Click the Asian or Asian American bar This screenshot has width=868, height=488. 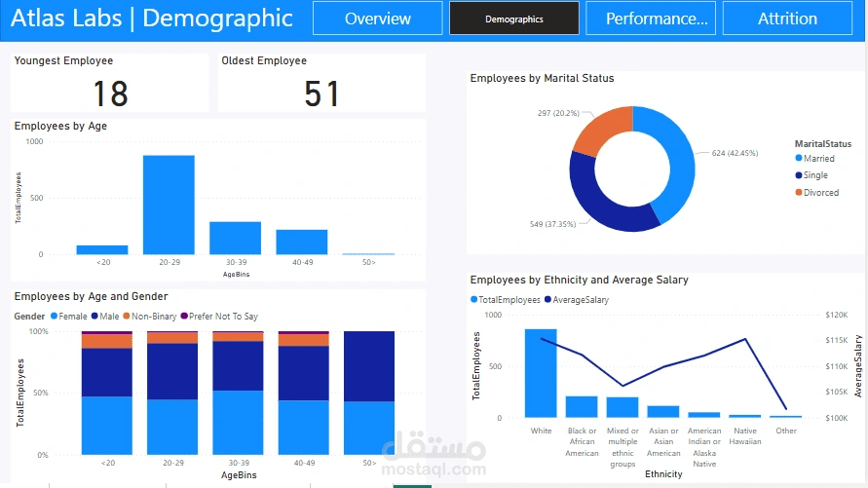(663, 412)
